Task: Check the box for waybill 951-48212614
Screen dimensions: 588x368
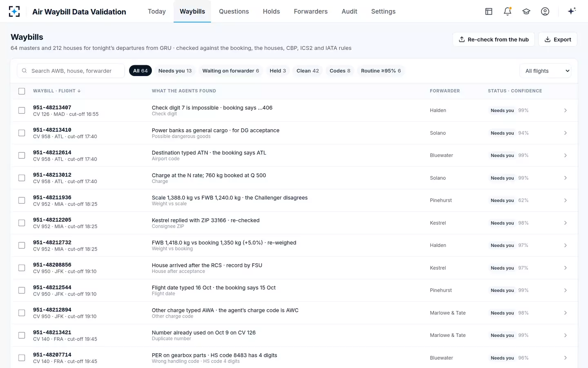Action: click(x=22, y=155)
